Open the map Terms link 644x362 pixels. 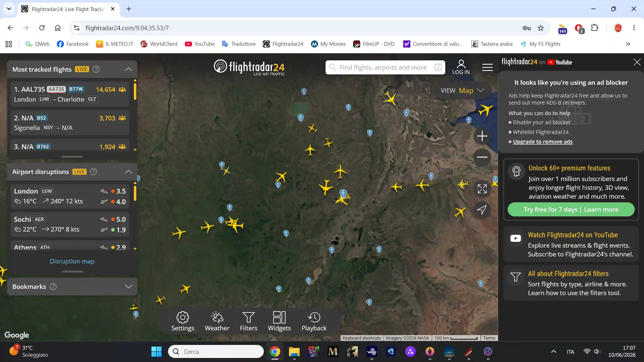489,338
